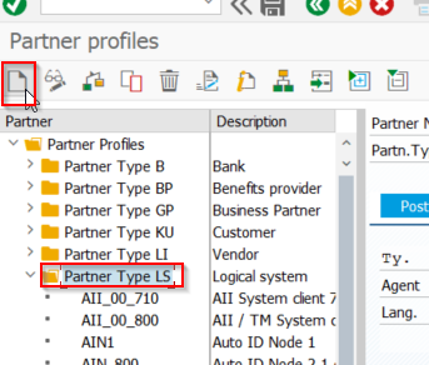The height and width of the screenshot is (365, 429).
Task: Click the red Cancel X icon
Action: coord(382,6)
